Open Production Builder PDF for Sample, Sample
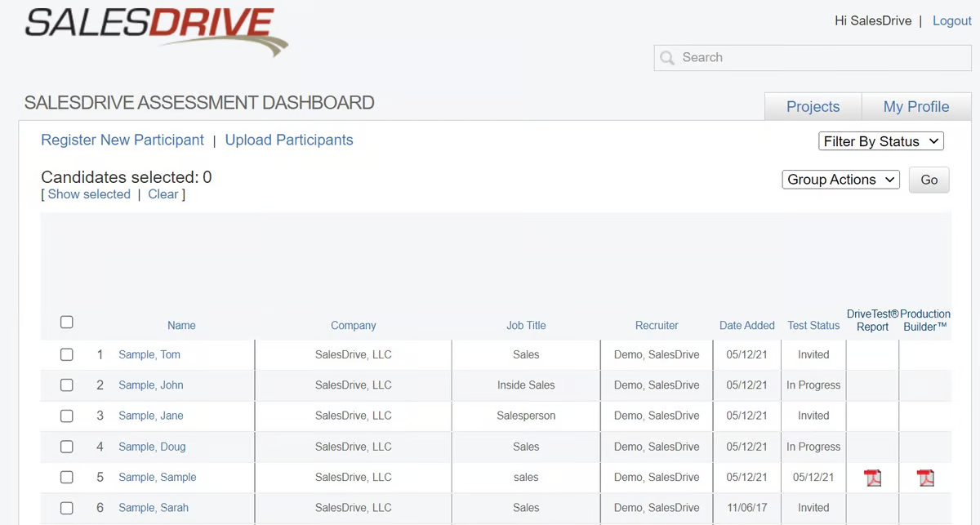 925,478
